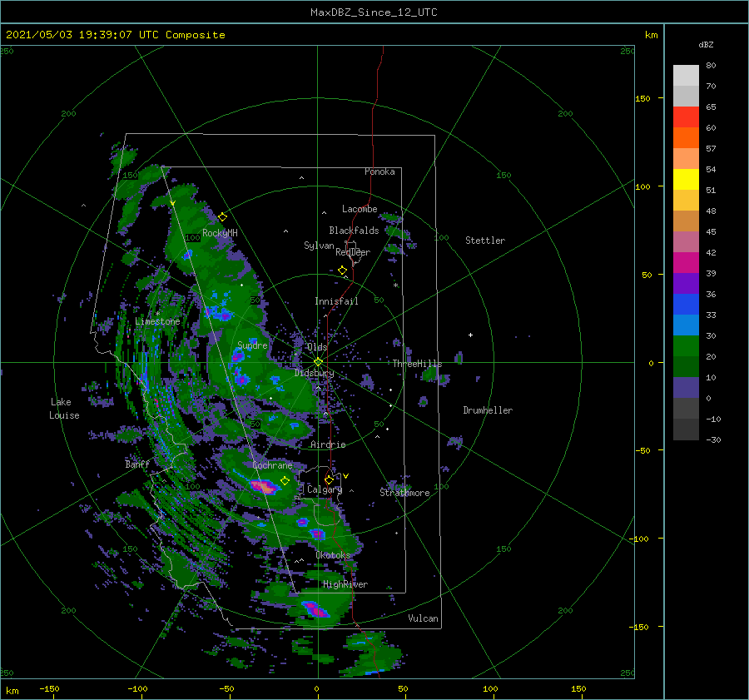This screenshot has height=700, width=749.
Task: Select the yellow 54-51 dBZ legend swatch
Action: tap(686, 180)
